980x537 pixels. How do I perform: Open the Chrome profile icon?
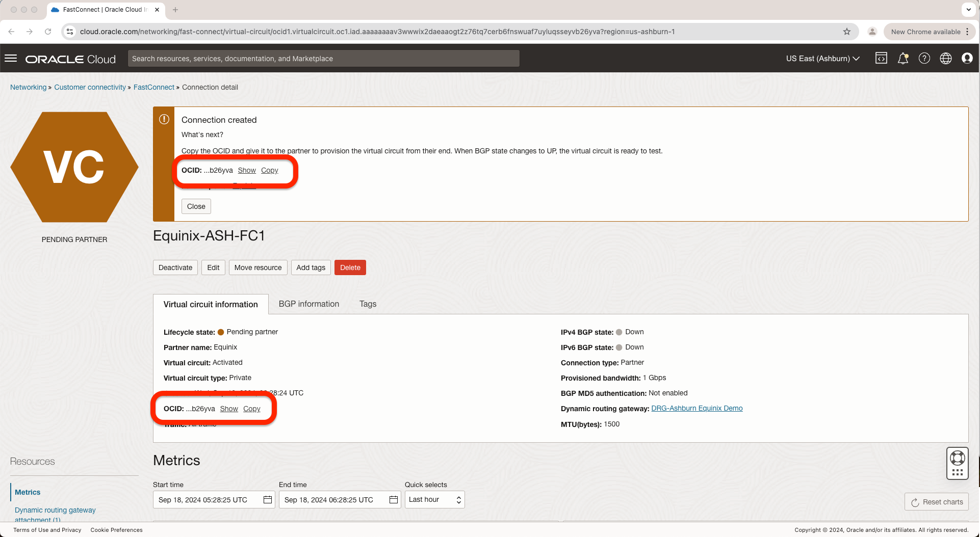pyautogui.click(x=872, y=32)
